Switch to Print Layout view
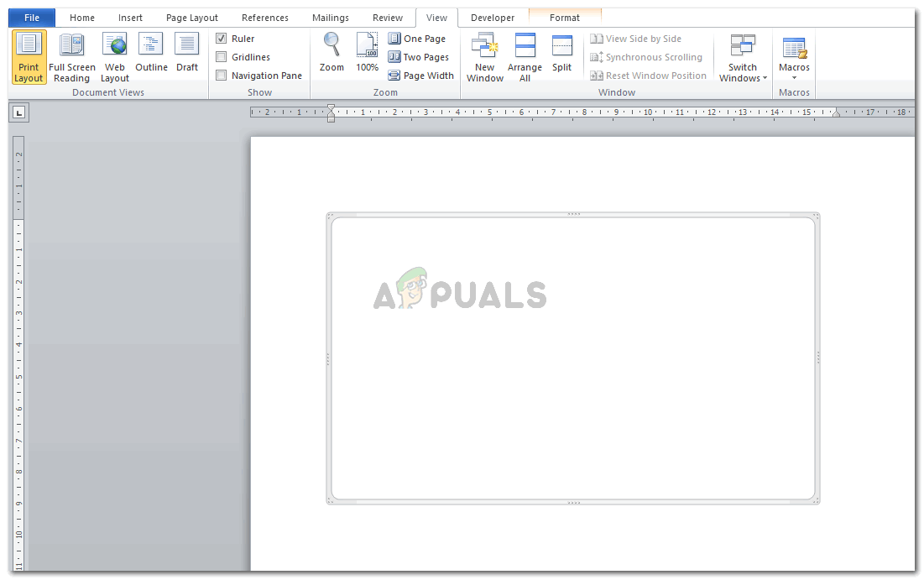 coord(29,58)
